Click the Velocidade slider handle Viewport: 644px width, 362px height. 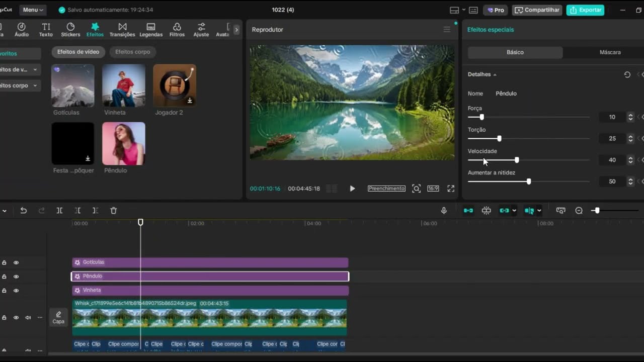pos(517,160)
